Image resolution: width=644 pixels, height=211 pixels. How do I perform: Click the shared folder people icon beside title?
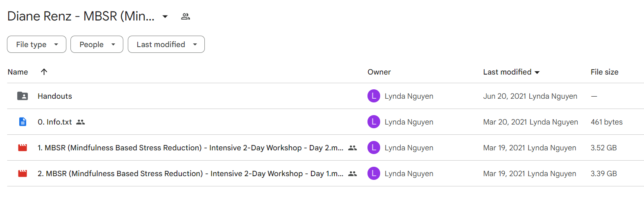186,16
